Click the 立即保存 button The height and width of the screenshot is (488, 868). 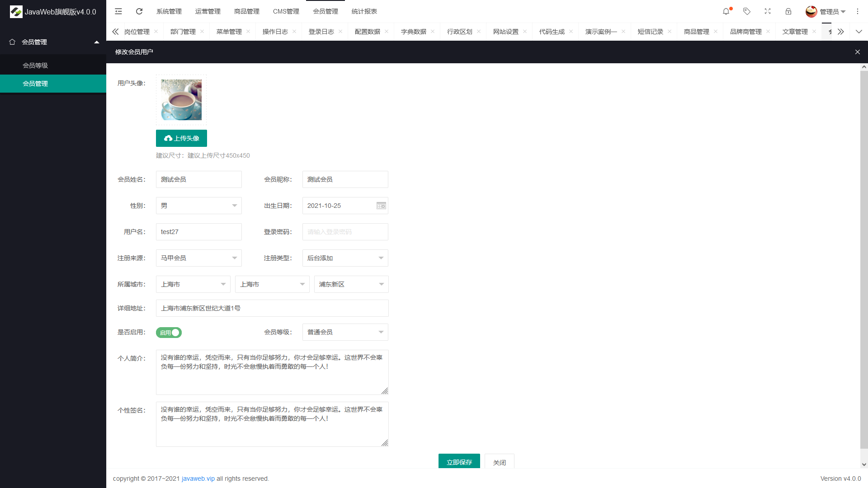[x=459, y=461]
